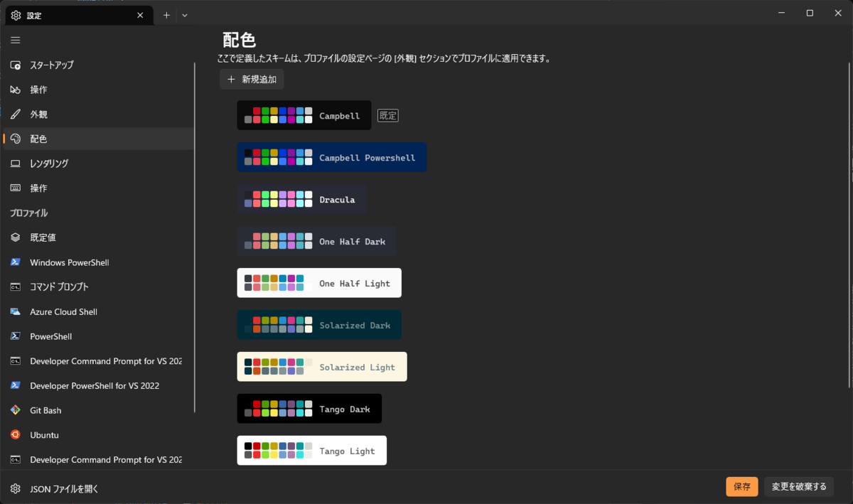Click the 変更を破棄する button
Viewport: 853px width, 504px height.
tap(799, 487)
